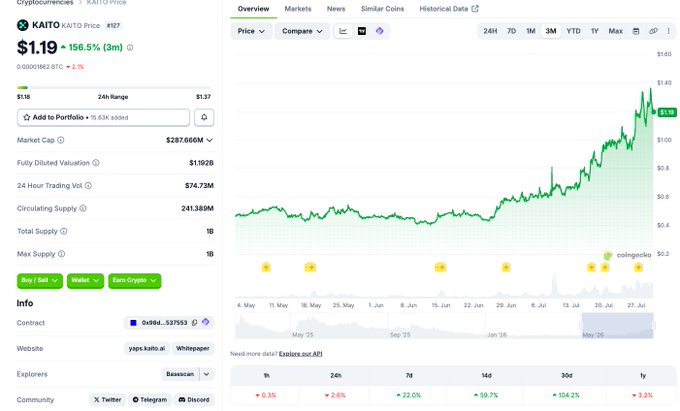The width and height of the screenshot is (680, 411).
Task: Click the chart share link icon
Action: [x=653, y=31]
